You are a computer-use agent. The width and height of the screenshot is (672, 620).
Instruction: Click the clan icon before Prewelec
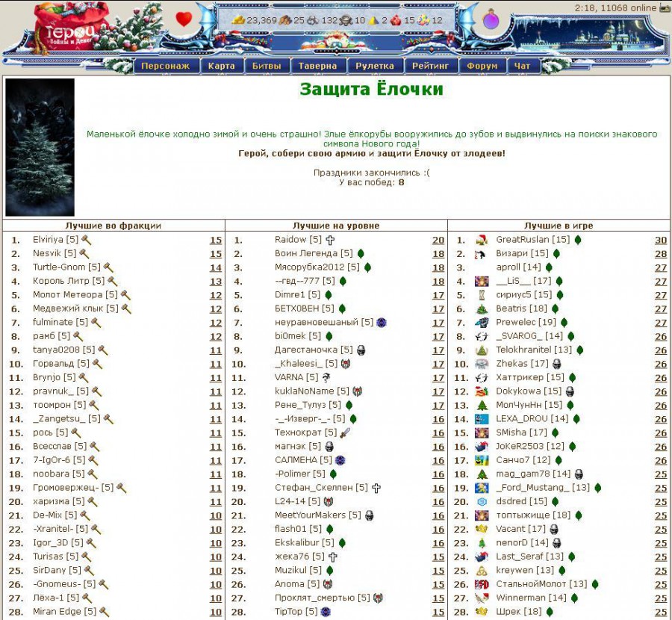(482, 323)
